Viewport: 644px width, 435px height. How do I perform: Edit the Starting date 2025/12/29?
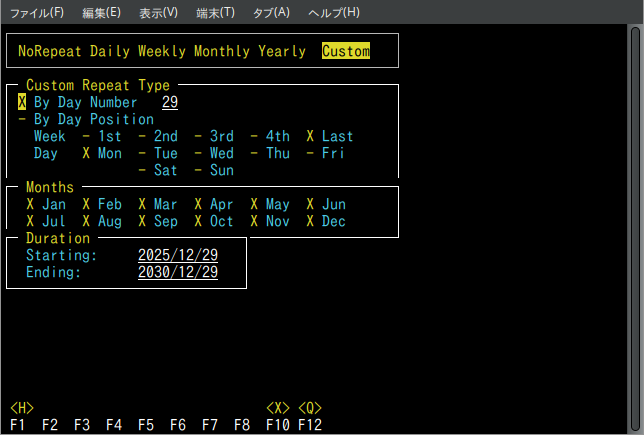[x=178, y=255]
